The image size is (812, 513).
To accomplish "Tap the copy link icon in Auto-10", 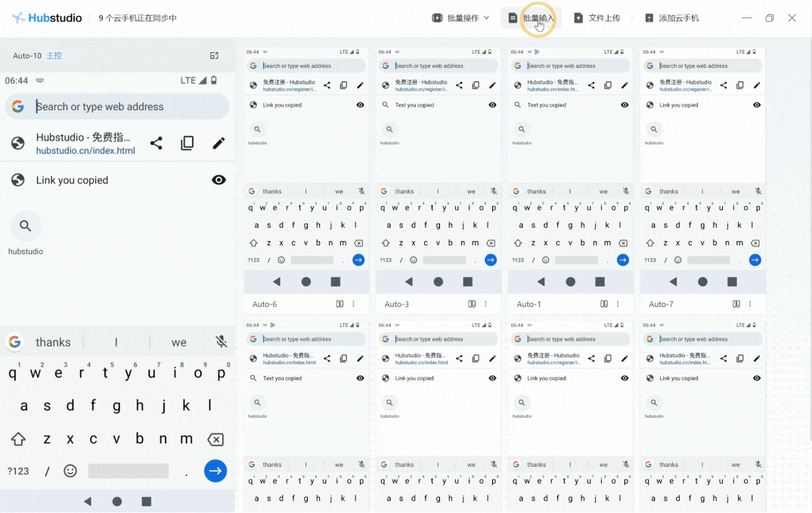I will coord(188,143).
